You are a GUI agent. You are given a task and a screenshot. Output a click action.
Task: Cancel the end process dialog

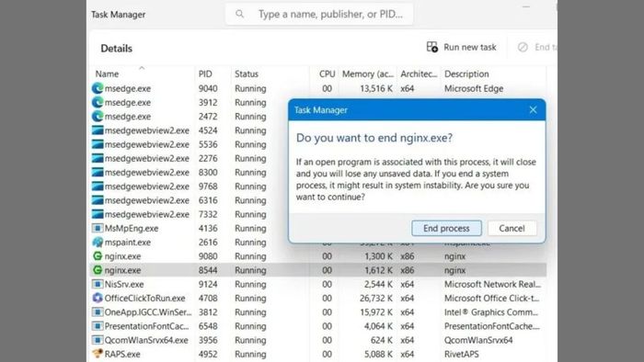[512, 229]
